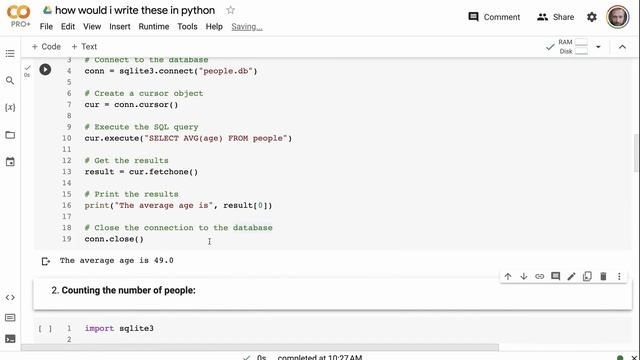The width and height of the screenshot is (640, 360).
Task: Collapse the header with the chevron up
Action: pos(622,47)
